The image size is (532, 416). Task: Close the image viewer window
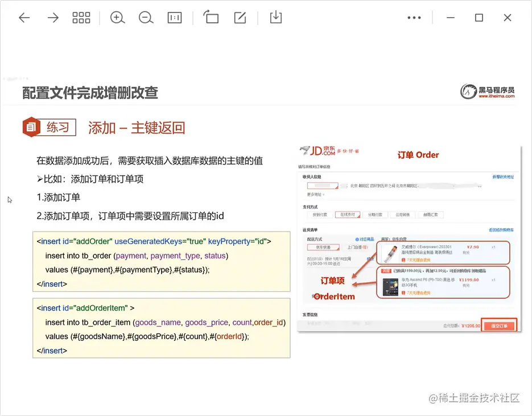coord(507,18)
